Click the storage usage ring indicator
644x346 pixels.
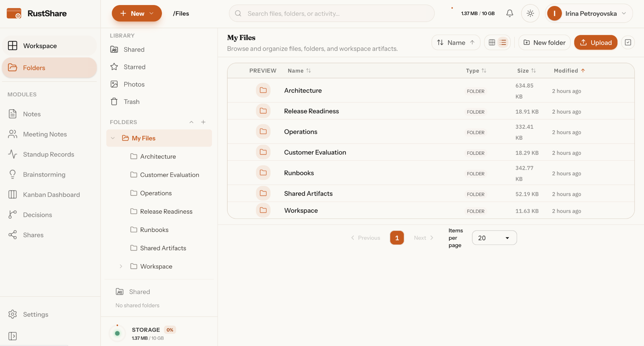click(117, 333)
